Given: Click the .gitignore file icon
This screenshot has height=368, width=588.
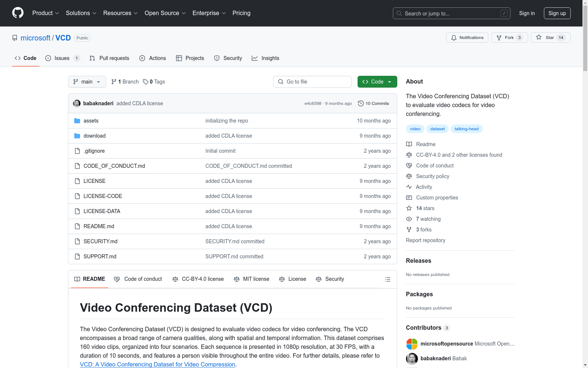Looking at the screenshot, I should [x=77, y=151].
